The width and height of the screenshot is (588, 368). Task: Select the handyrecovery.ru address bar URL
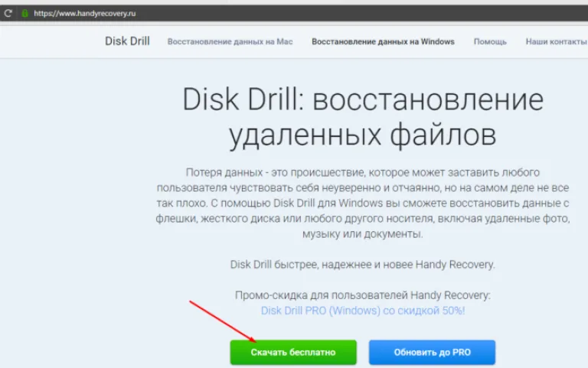point(85,14)
